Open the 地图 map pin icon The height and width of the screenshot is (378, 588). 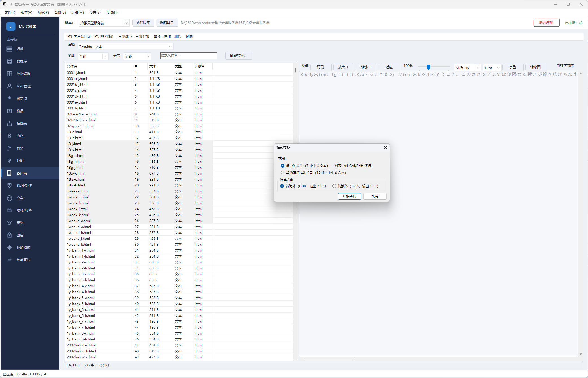[10, 161]
